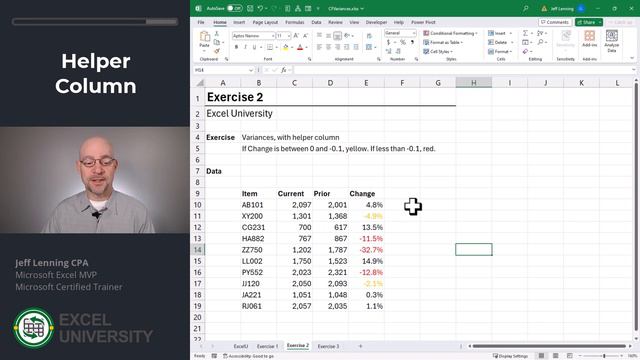Open the Format cells menu
Screen dimensions: 640x360
pyautogui.click(x=500, y=52)
